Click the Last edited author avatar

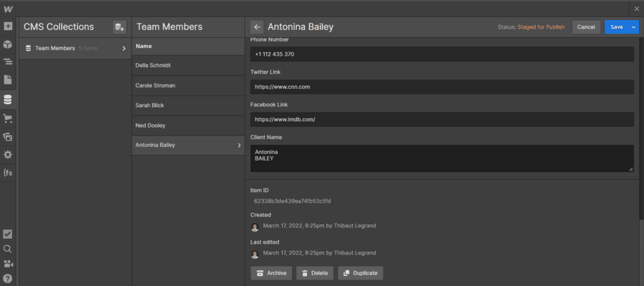coord(255,254)
